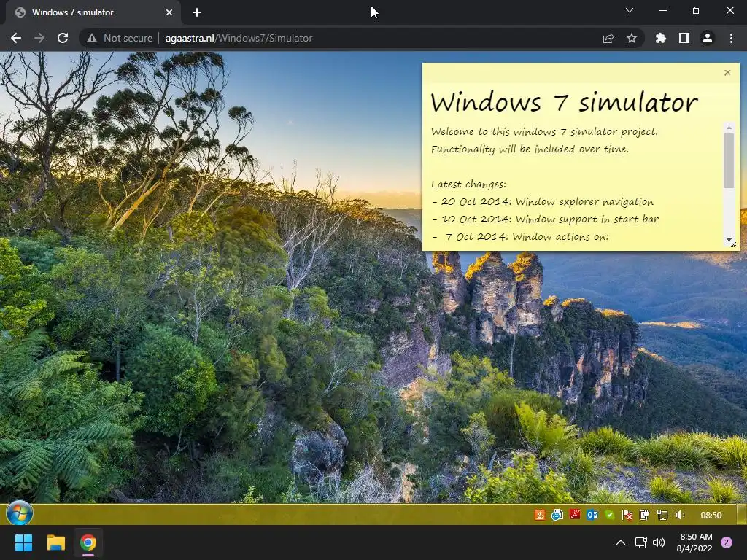The height and width of the screenshot is (560, 747).
Task: Click host volume speaker tray icon
Action: click(x=659, y=542)
